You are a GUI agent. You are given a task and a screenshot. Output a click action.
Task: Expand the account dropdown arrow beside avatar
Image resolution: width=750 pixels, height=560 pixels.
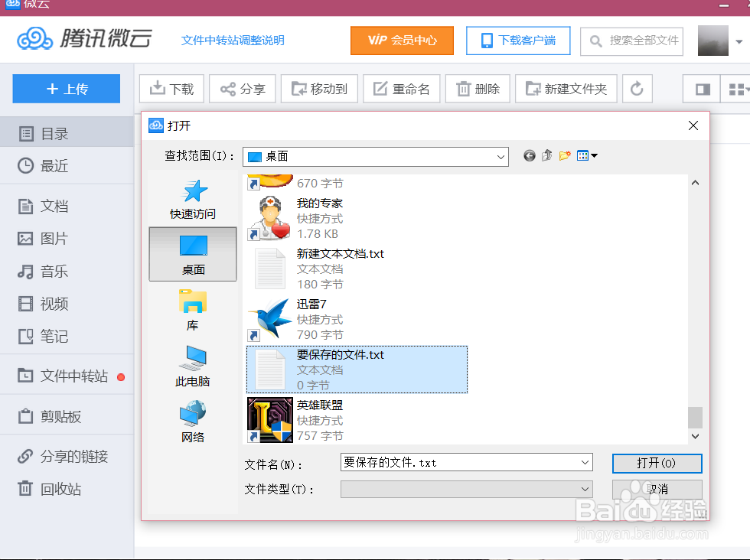tap(739, 41)
